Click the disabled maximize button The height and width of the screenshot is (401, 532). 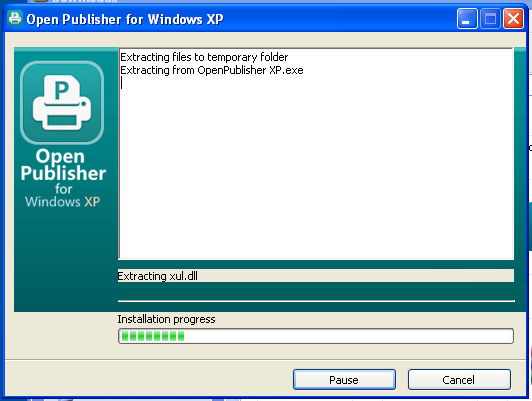490,19
